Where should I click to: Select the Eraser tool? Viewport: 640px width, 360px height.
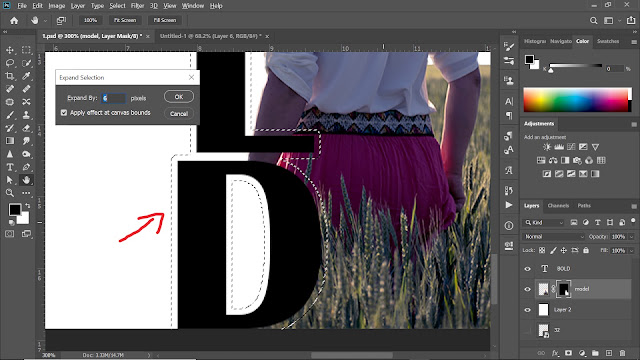click(26, 128)
